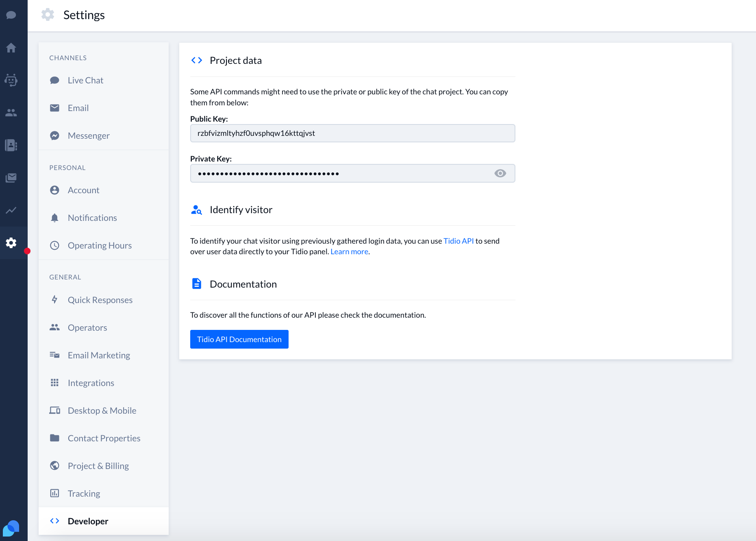The image size is (756, 541).
Task: Click the "Identify visitor" heading
Action: tap(241, 209)
